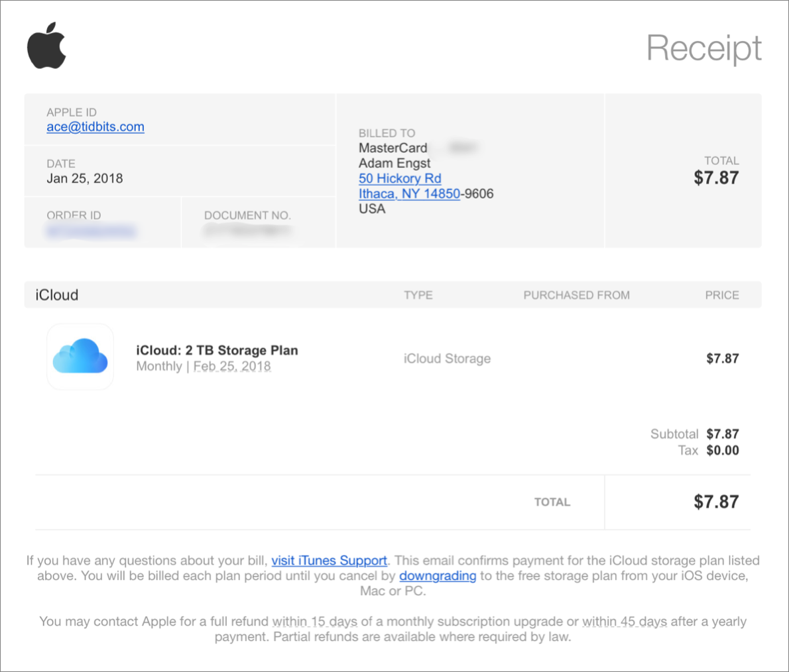Click the Tax $0.00 amount
Screen dimensions: 789x672
[x=723, y=450]
